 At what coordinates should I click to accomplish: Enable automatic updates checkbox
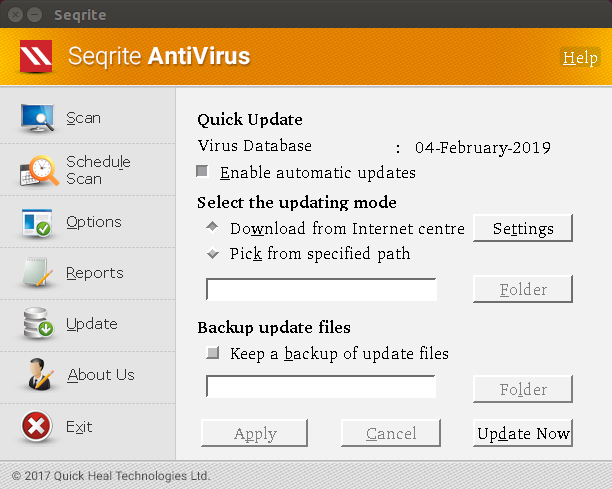pyautogui.click(x=204, y=172)
